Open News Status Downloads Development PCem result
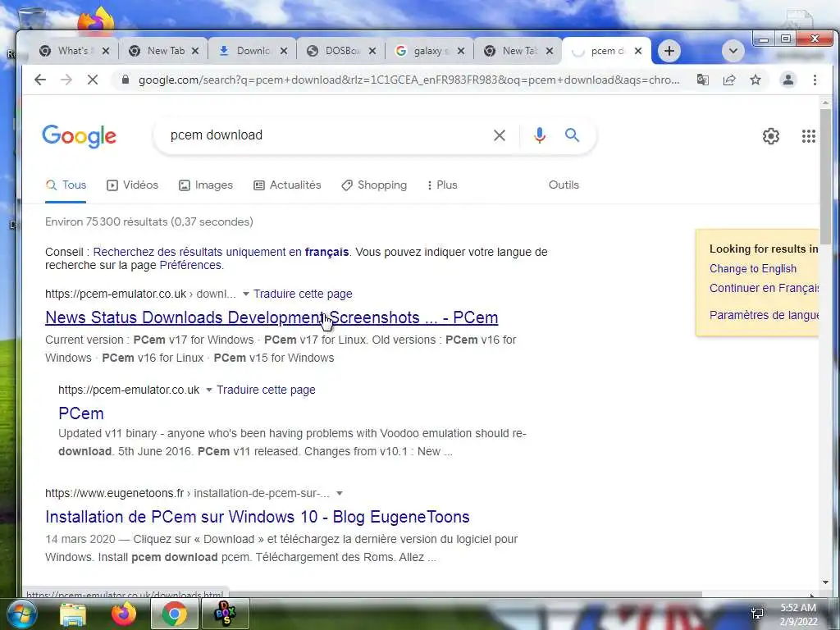Screen dimensions: 840x630 click(x=272, y=317)
